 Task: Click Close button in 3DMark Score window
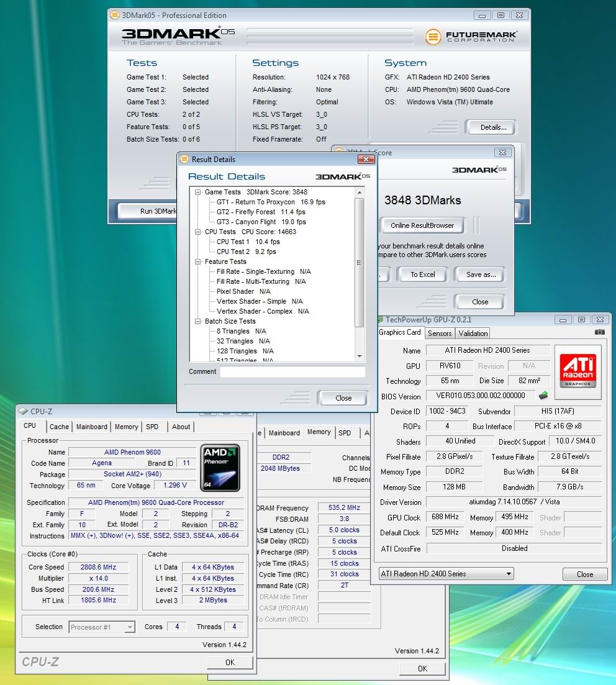tap(479, 302)
